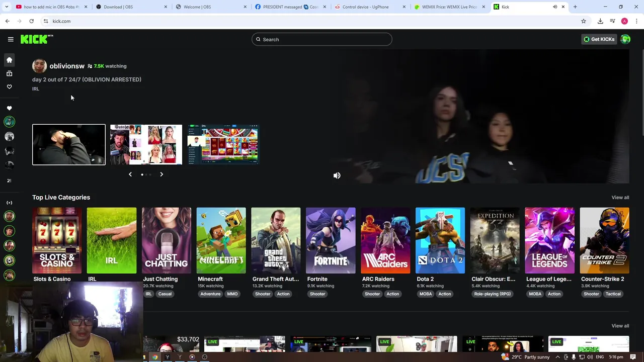The width and height of the screenshot is (644, 362).
Task: Open the Browse icon in Kick sidebar
Action: [9, 73]
